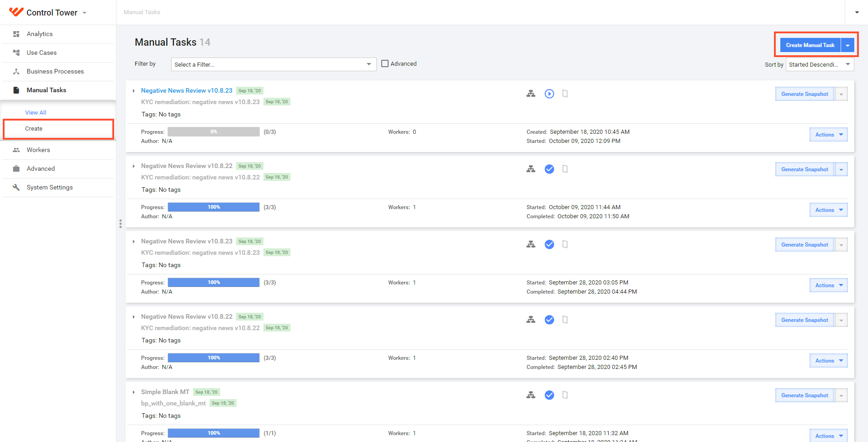Open Actions for task completed Sep 28 02:45 PM
Viewport: 868px width, 442px height.
828,361
